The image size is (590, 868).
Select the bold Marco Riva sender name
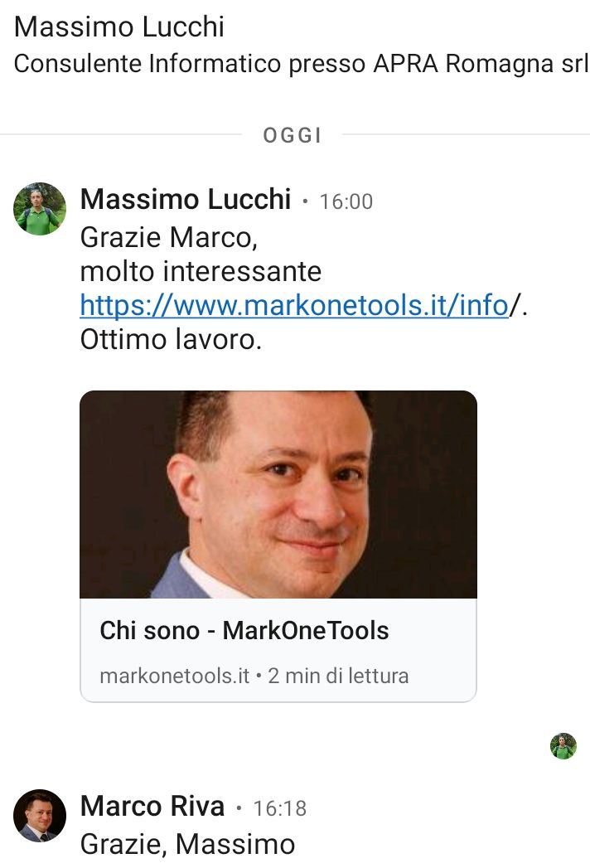pyautogui.click(x=152, y=806)
